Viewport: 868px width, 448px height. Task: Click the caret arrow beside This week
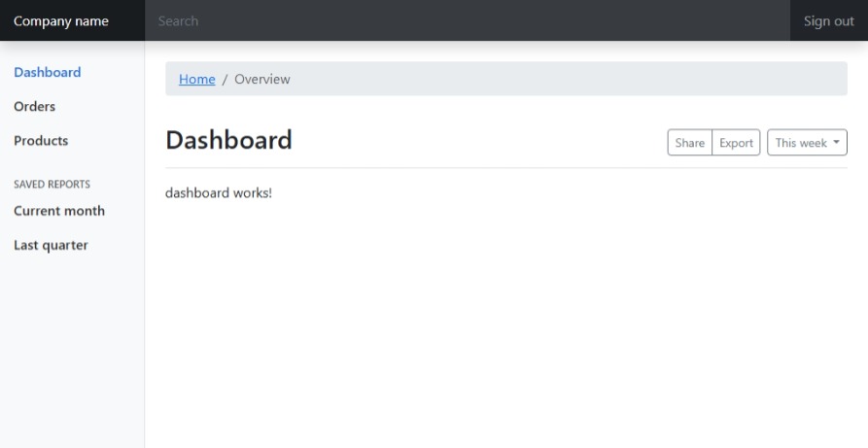click(836, 143)
